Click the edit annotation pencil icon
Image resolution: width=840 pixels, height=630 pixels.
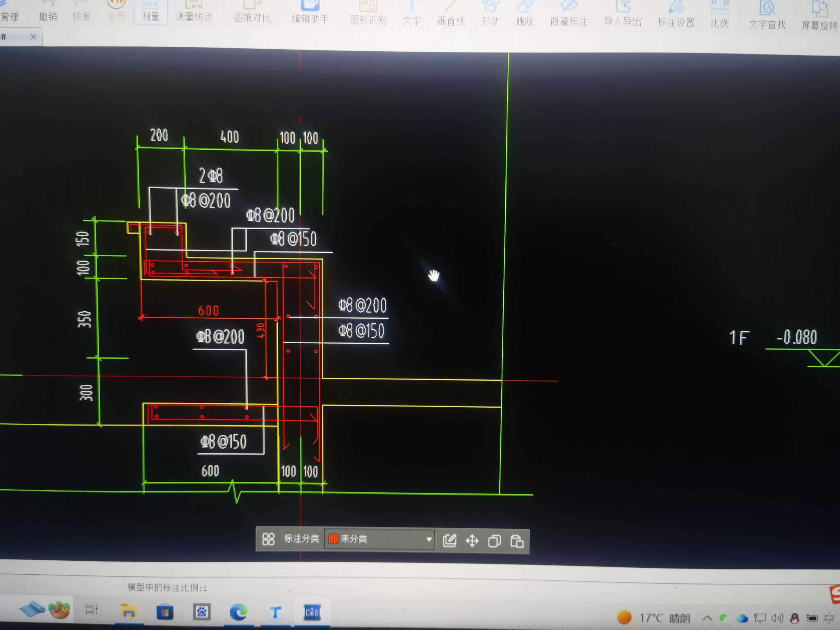pyautogui.click(x=450, y=540)
